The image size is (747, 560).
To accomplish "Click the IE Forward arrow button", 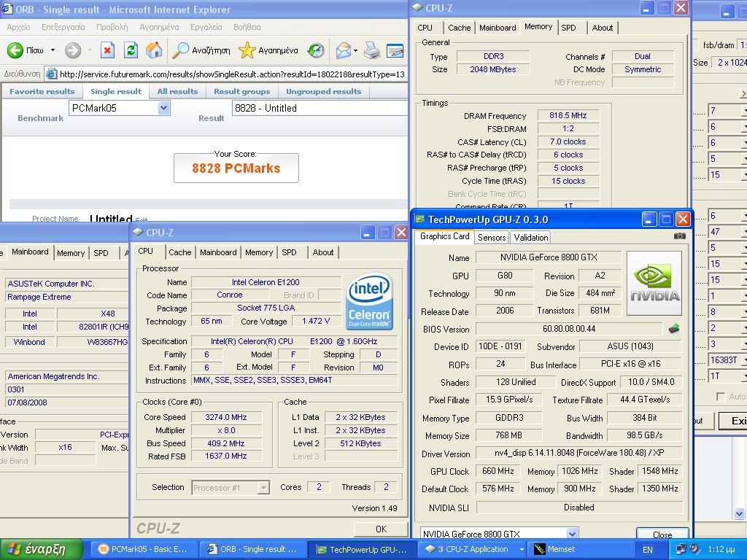I will [73, 50].
